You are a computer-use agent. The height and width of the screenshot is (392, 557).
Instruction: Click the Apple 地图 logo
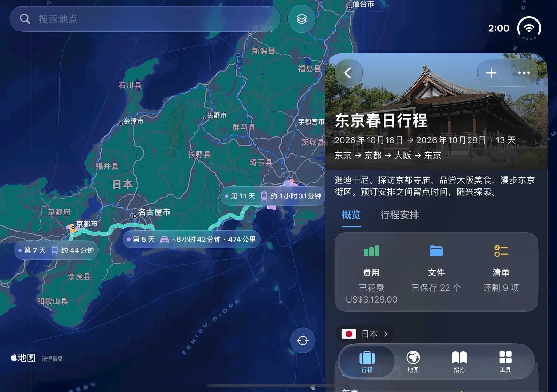point(23,358)
